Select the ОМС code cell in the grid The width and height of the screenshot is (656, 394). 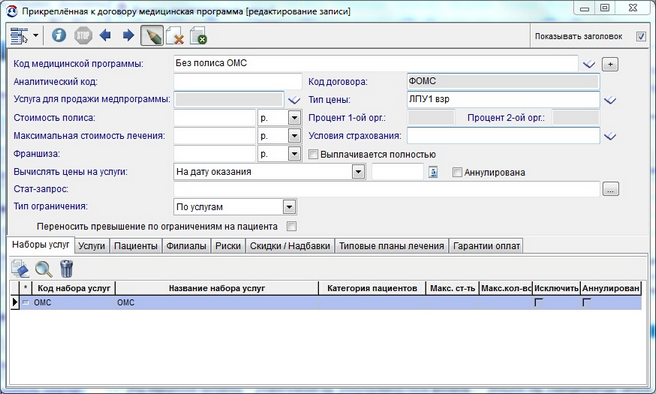(x=74, y=302)
